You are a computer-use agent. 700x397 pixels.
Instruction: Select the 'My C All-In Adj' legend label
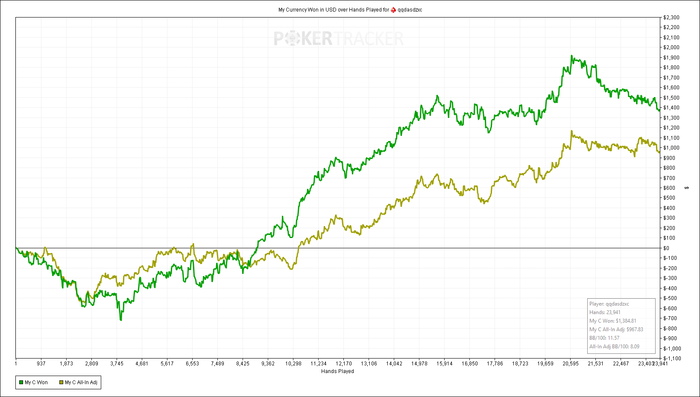(x=81, y=382)
